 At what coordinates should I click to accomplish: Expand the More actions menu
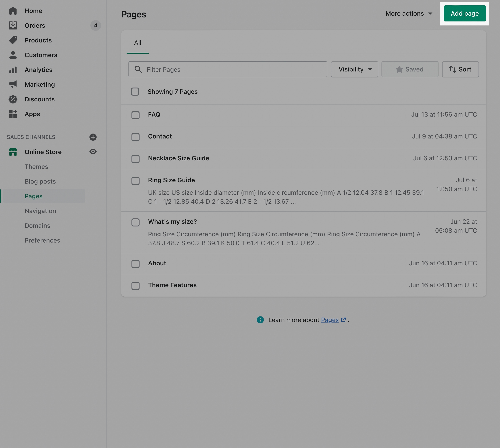point(409,14)
